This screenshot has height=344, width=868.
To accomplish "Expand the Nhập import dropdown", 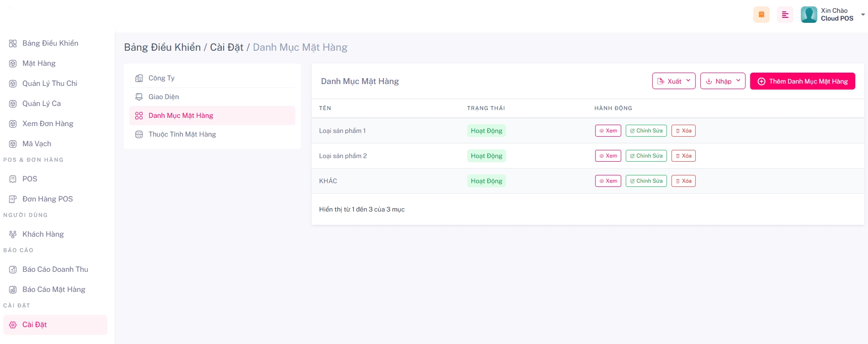I will pos(722,81).
